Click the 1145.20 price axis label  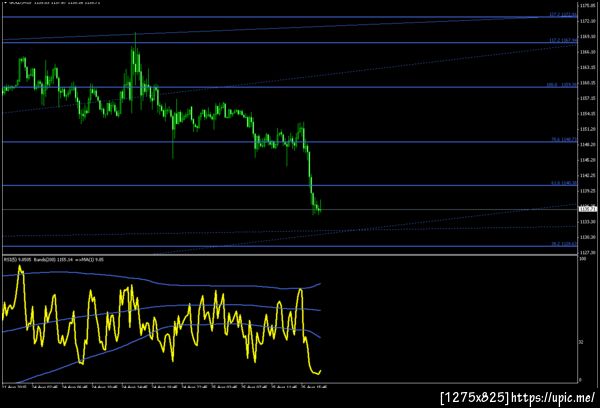tap(587, 160)
